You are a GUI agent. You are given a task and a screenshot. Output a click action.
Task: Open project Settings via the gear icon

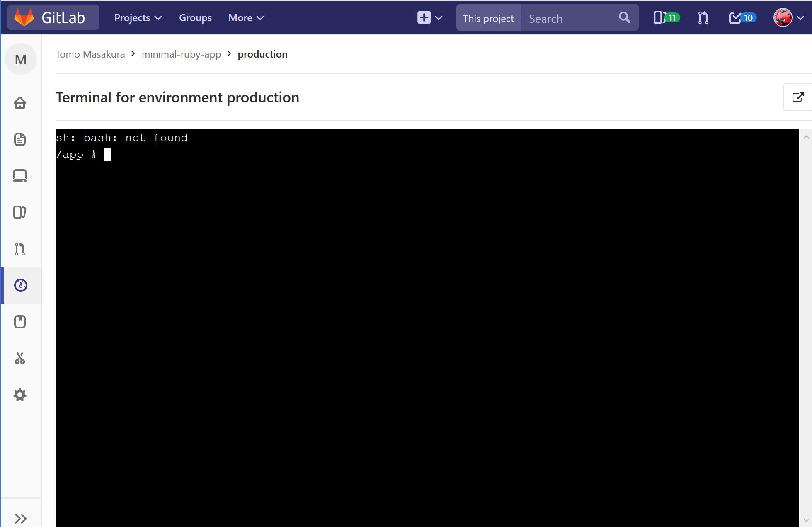click(20, 395)
